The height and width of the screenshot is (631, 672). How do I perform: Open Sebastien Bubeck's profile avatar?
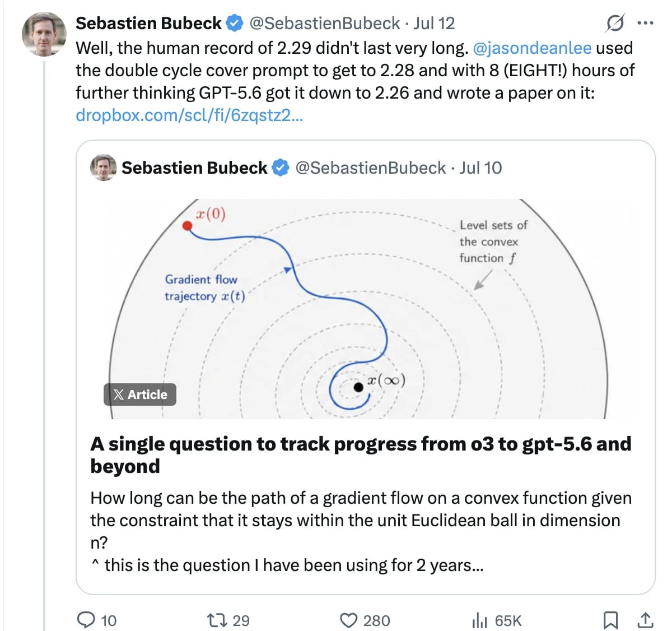[44, 34]
